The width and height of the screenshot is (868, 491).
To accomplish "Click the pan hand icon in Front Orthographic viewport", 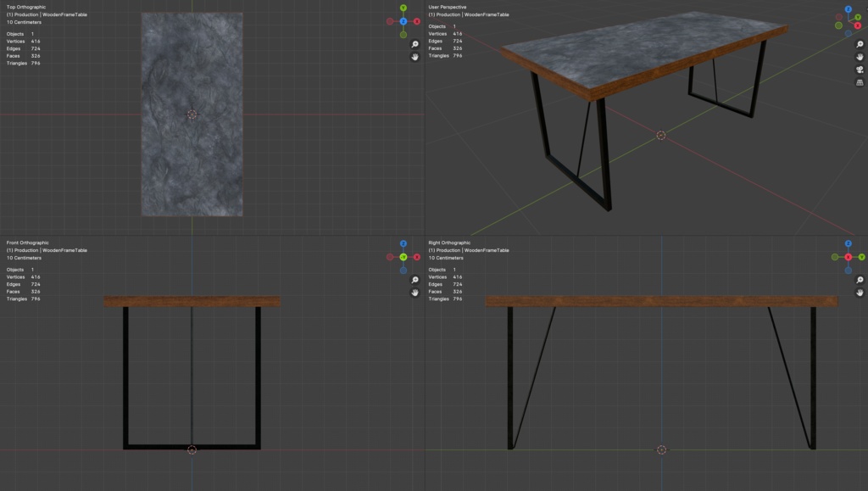I will point(415,293).
